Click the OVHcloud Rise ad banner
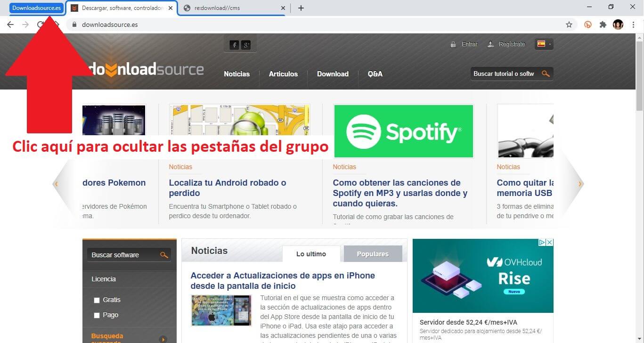 pyautogui.click(x=483, y=276)
